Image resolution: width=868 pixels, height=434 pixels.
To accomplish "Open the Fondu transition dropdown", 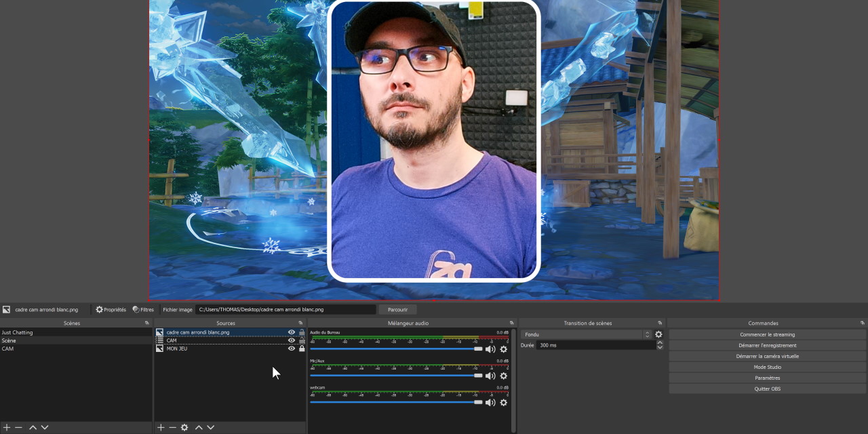I will pyautogui.click(x=586, y=334).
